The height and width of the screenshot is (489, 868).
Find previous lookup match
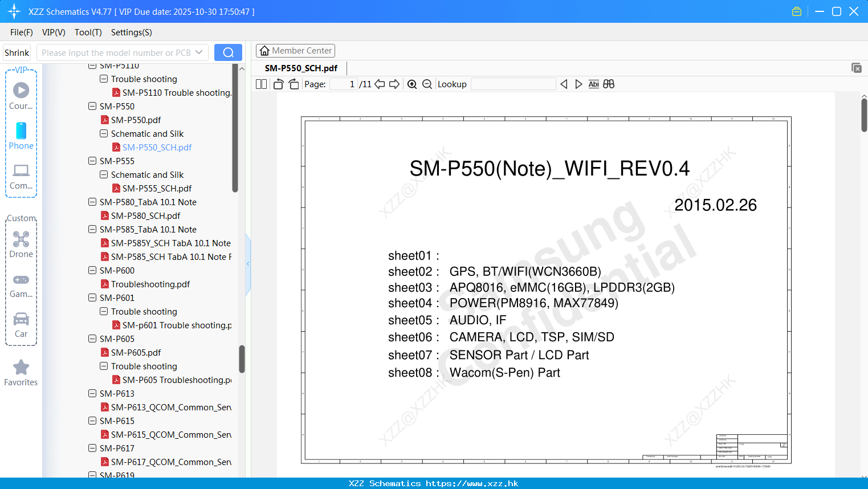pos(564,84)
